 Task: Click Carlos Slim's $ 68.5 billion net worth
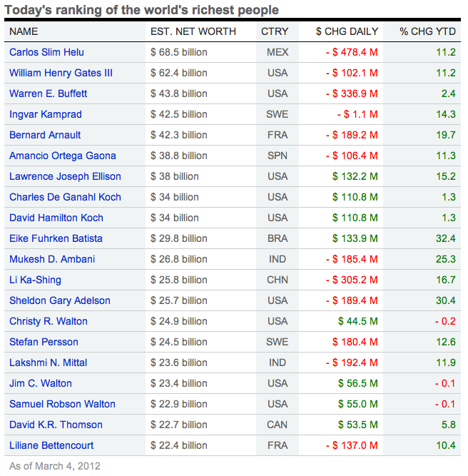tap(179, 52)
